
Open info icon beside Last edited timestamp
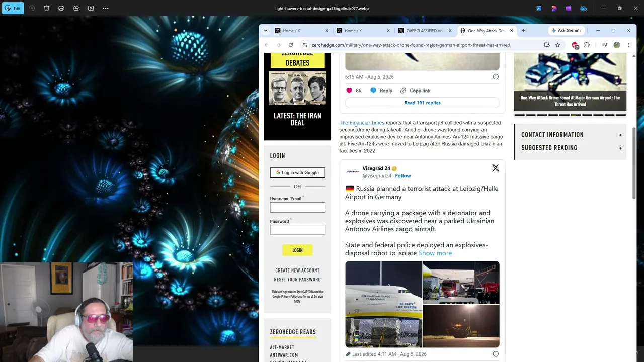(x=496, y=354)
